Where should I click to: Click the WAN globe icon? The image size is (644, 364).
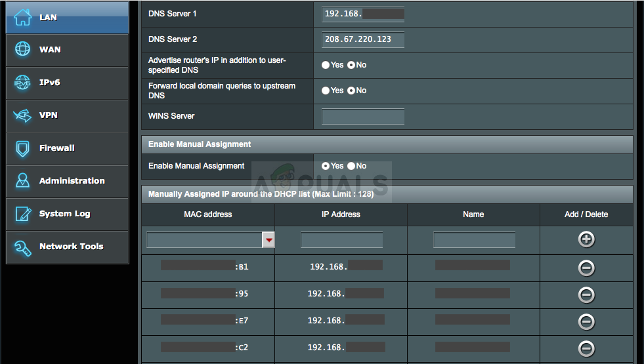[x=22, y=49]
